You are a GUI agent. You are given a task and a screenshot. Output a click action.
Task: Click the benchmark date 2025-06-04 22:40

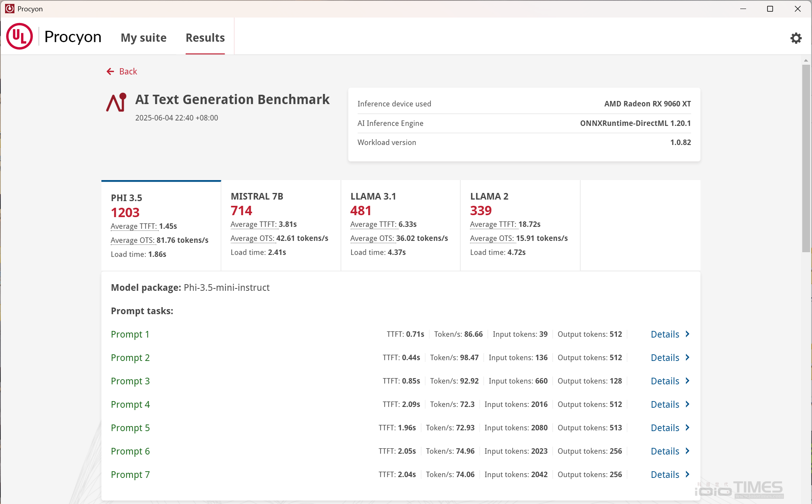coord(177,118)
